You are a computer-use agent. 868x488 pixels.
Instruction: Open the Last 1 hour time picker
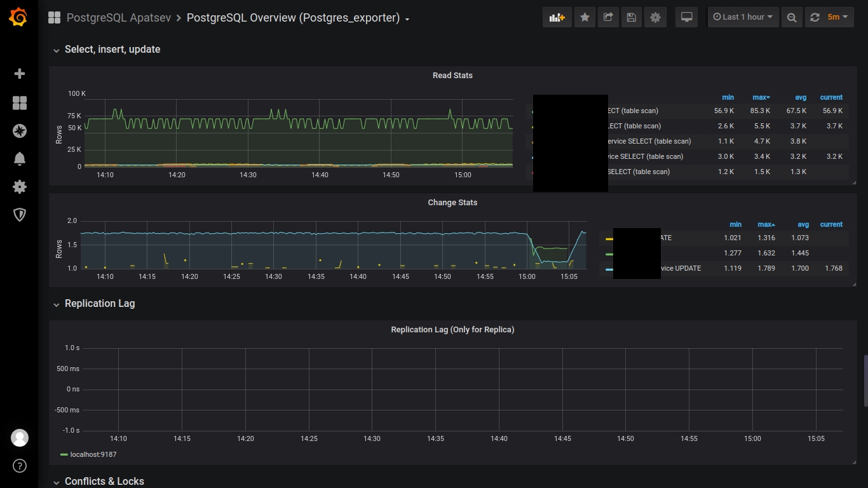743,17
